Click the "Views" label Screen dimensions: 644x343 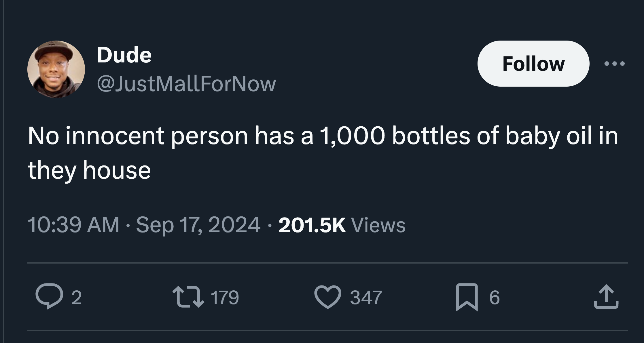click(x=378, y=225)
